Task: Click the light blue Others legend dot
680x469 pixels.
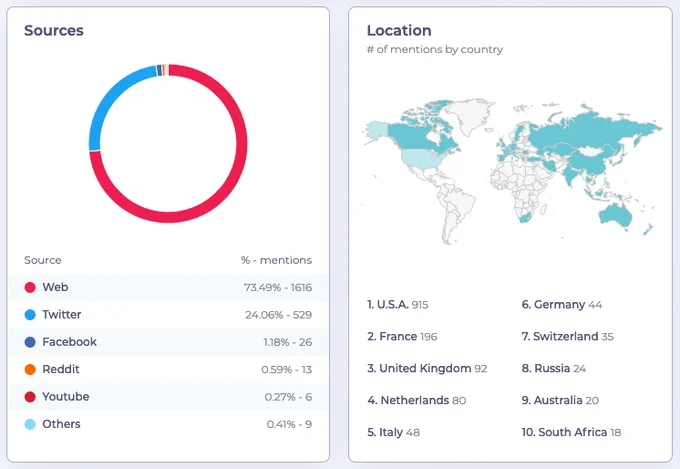Action: tap(30, 424)
